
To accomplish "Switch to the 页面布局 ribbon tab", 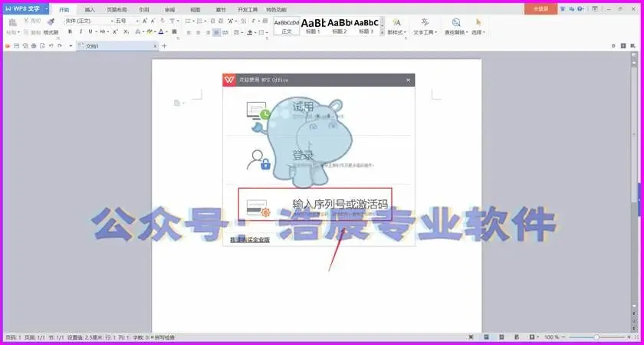I will click(x=117, y=9).
